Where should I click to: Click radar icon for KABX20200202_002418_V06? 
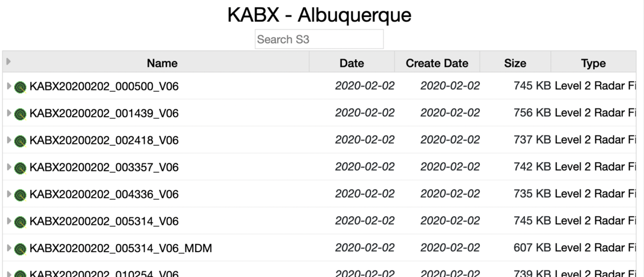coord(21,141)
